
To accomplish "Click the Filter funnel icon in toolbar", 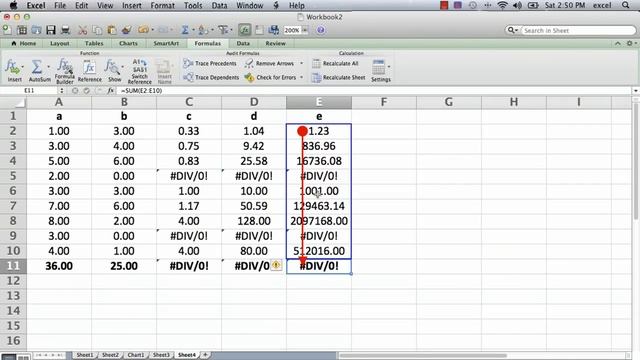I will click(223, 30).
